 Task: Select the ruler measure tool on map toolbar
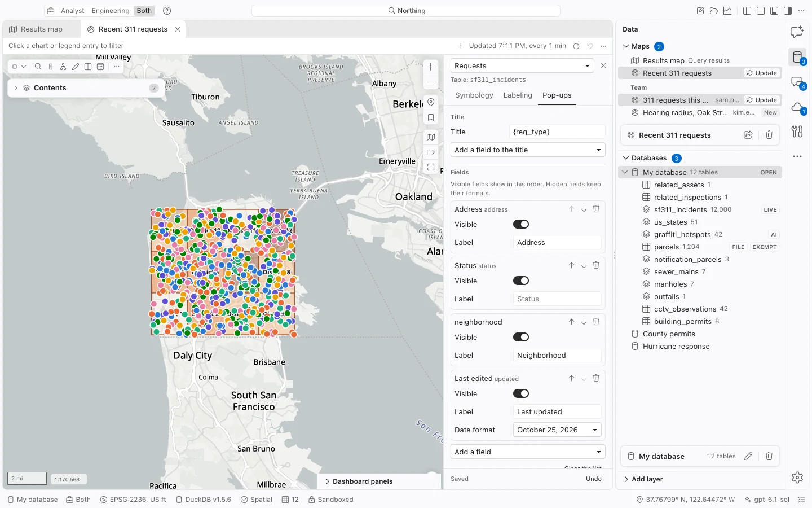[51, 67]
